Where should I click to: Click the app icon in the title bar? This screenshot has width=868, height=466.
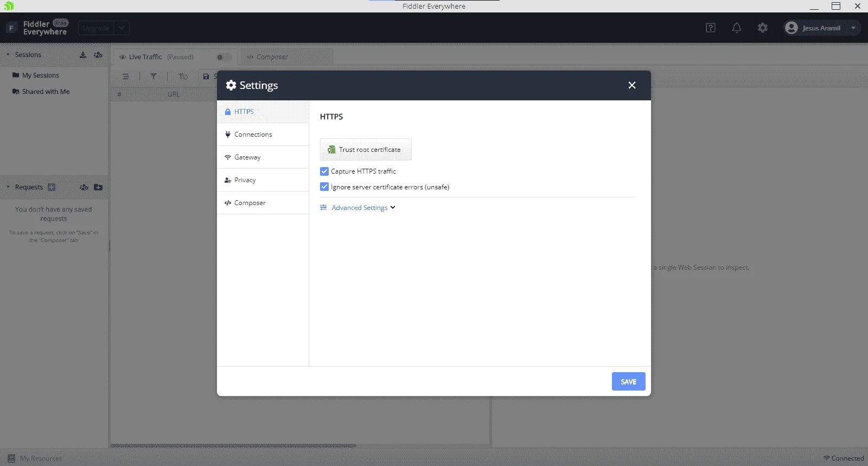point(9,6)
